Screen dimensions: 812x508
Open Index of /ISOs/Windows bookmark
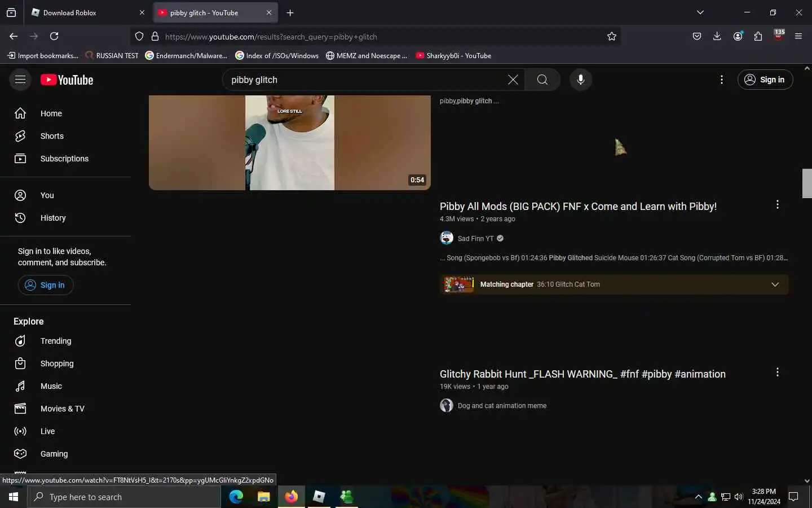277,55
